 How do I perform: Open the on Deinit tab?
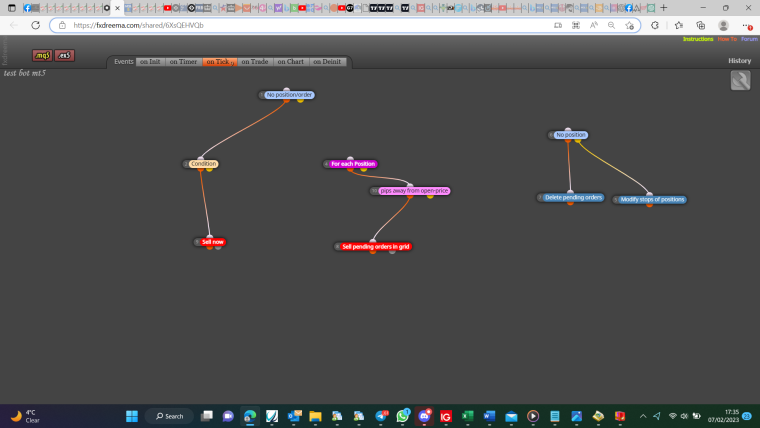pyautogui.click(x=327, y=62)
